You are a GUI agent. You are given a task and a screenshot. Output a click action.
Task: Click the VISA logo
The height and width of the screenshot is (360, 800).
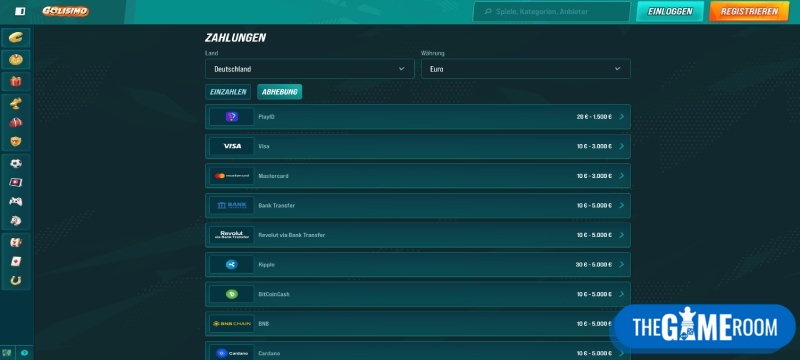[x=232, y=146]
